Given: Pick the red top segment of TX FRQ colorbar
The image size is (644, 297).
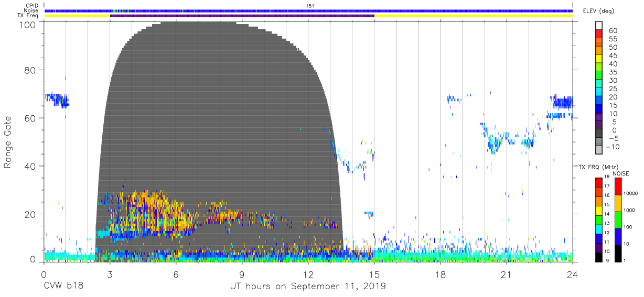Looking at the screenshot, I should pos(599,183).
